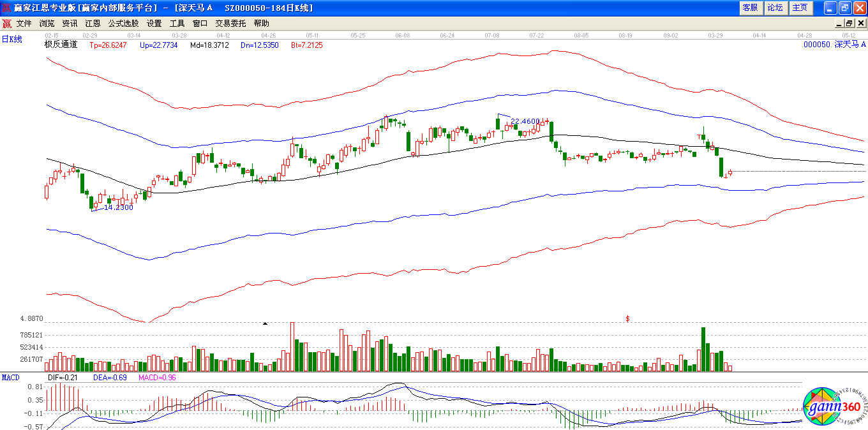Click the DIF=-0.21 value
The height and width of the screenshot is (430, 868).
[x=62, y=378]
